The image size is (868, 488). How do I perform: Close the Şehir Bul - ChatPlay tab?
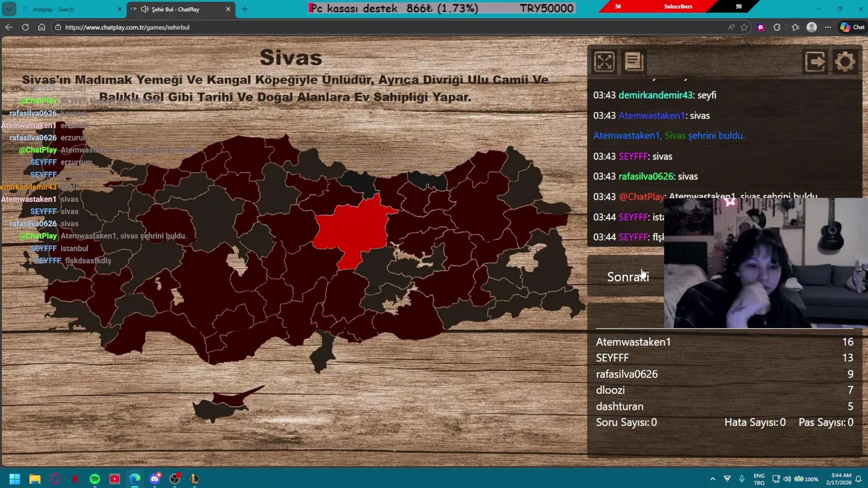point(229,9)
